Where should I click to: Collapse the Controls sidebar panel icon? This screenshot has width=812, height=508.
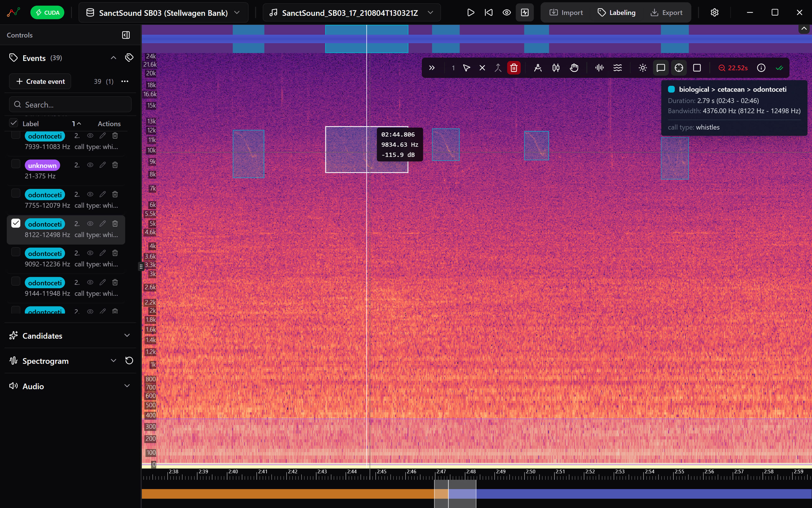click(126, 35)
